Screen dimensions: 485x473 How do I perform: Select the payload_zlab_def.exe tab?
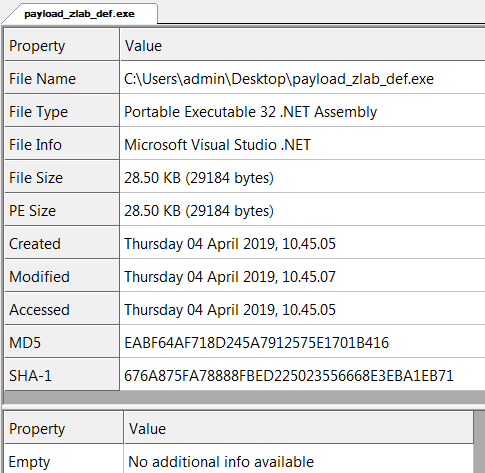[79, 14]
